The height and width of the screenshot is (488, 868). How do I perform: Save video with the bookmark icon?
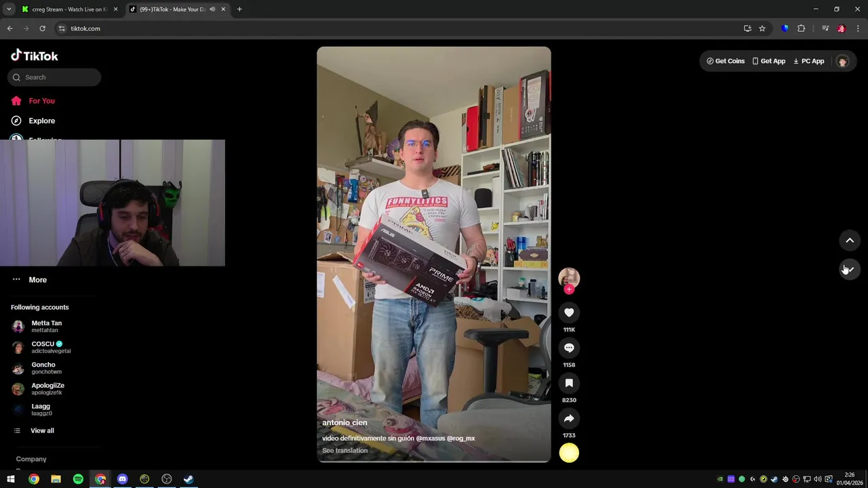(x=569, y=383)
